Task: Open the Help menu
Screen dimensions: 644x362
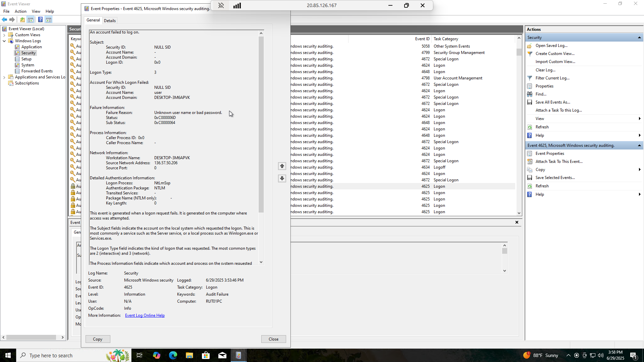Action: tap(50, 11)
